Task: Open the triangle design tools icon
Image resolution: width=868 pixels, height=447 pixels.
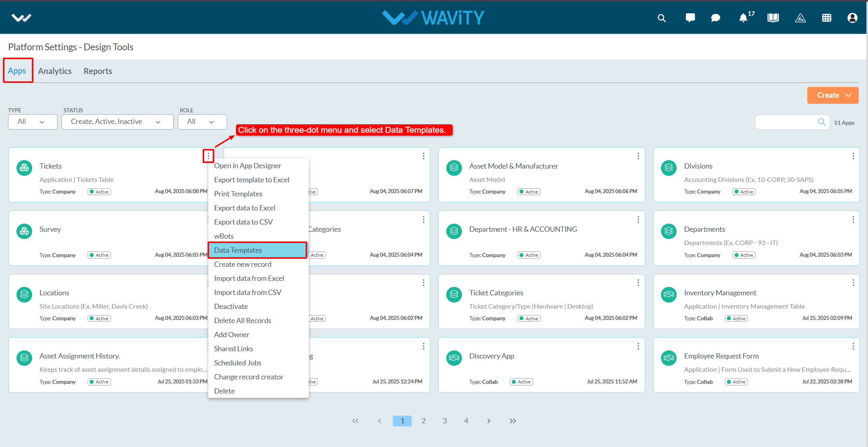Action: tap(800, 18)
